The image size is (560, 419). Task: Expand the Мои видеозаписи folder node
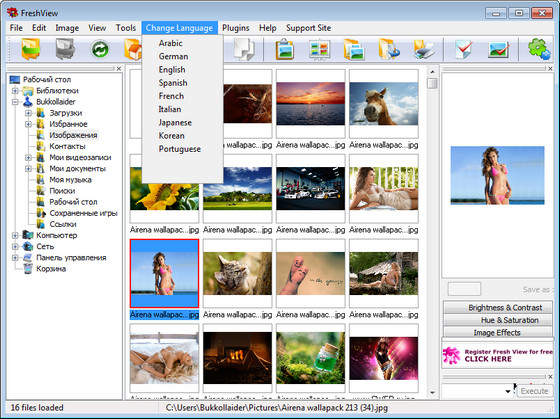pos(28,158)
